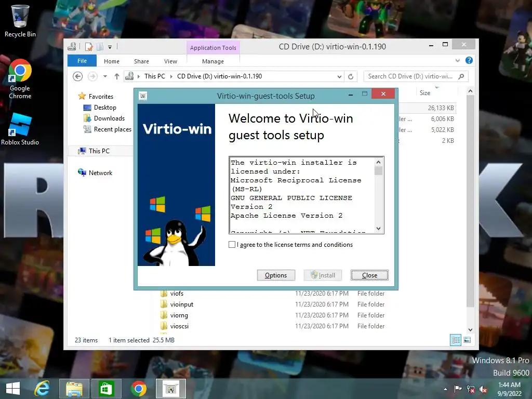This screenshot has width=532, height=399.
Task: Expand the recent locations dropdown arrow
Action: 105,76
